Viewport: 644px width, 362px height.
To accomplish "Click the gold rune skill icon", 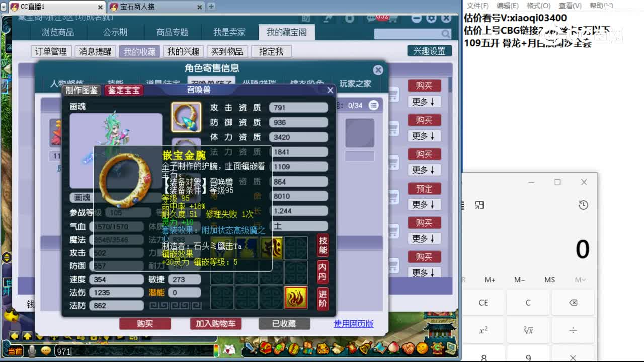I will coord(271,248).
